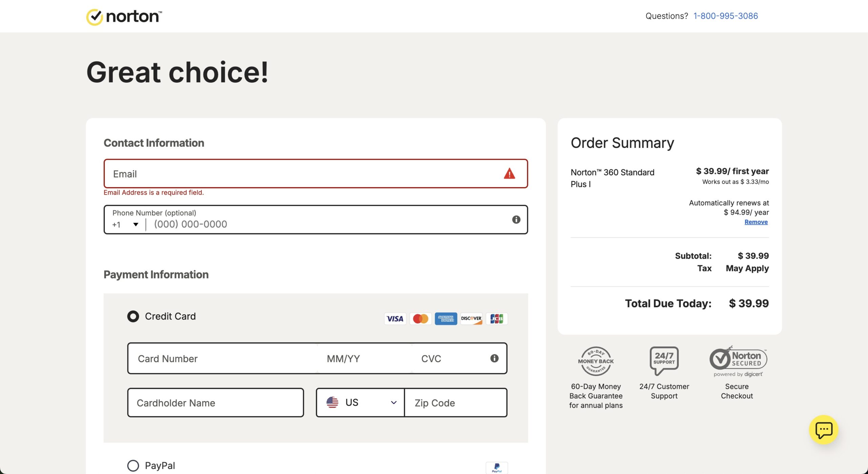Open the CVC info icon

click(494, 358)
